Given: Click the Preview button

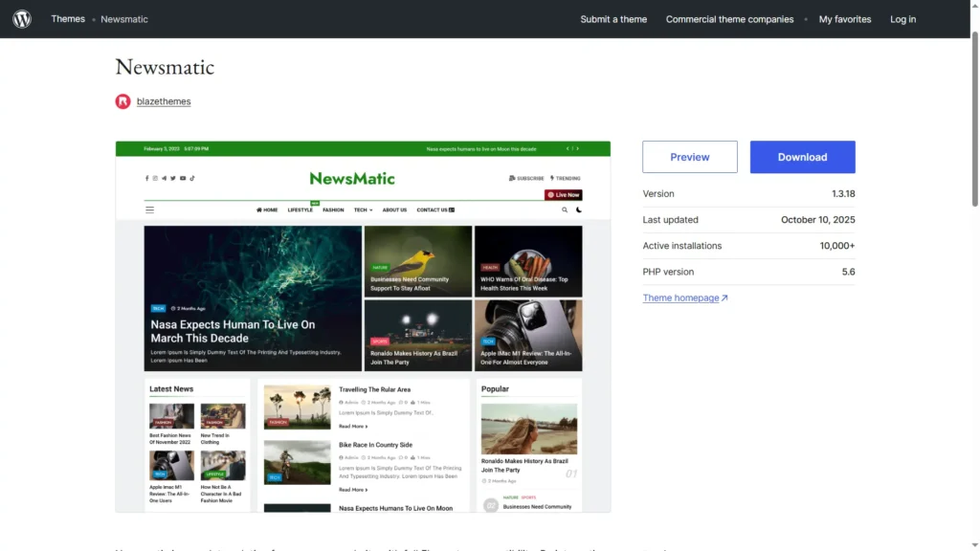Looking at the screenshot, I should click(689, 157).
